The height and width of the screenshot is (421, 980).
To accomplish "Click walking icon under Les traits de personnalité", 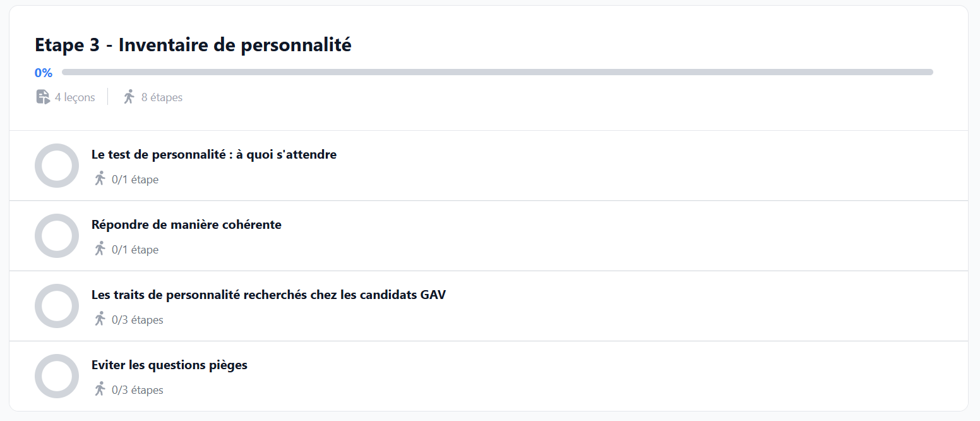I will pyautogui.click(x=99, y=319).
